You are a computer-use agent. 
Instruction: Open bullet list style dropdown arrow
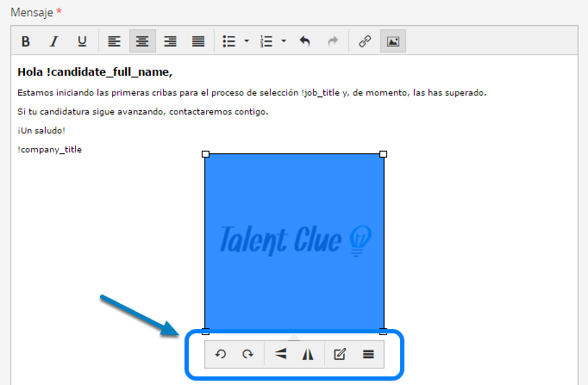click(247, 41)
